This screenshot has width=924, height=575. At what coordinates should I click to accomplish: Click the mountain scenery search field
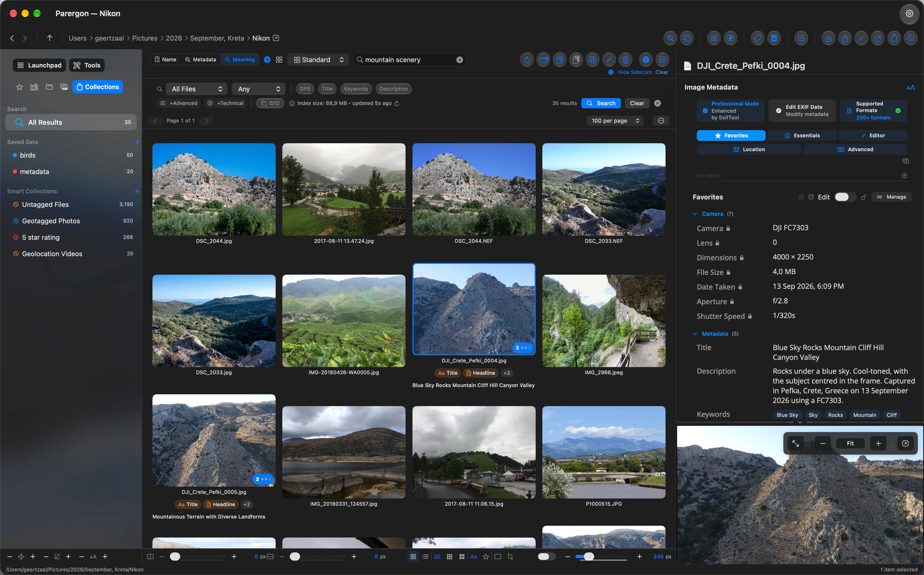pos(409,60)
